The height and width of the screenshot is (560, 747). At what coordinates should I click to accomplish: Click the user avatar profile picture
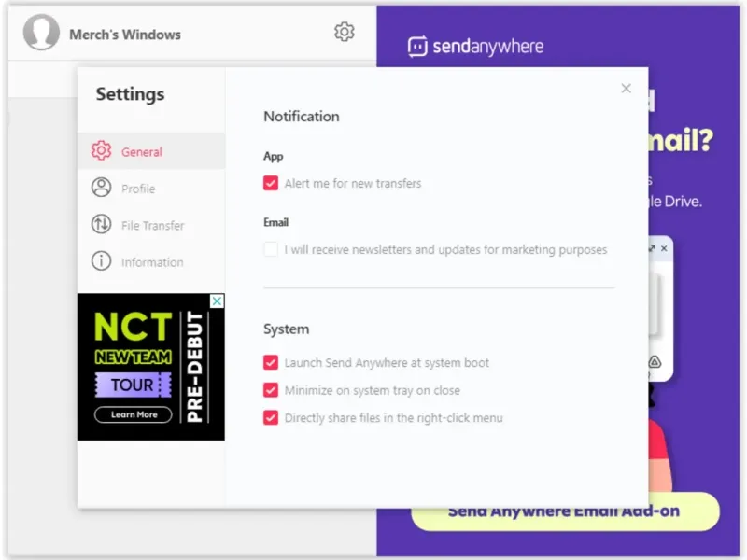pyautogui.click(x=41, y=32)
